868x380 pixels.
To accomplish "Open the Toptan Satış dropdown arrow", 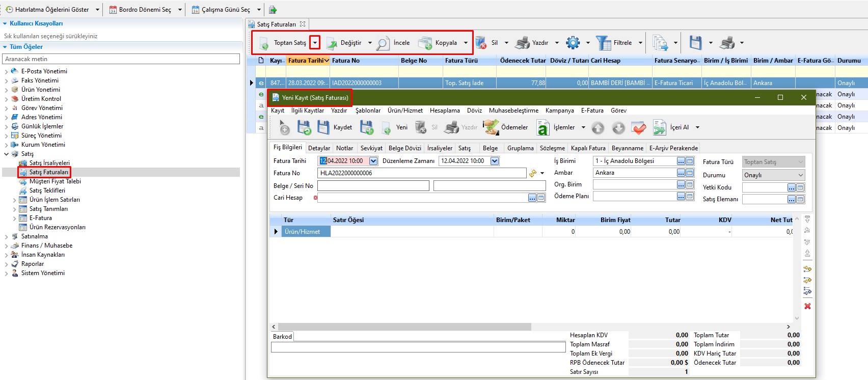I will coord(315,43).
